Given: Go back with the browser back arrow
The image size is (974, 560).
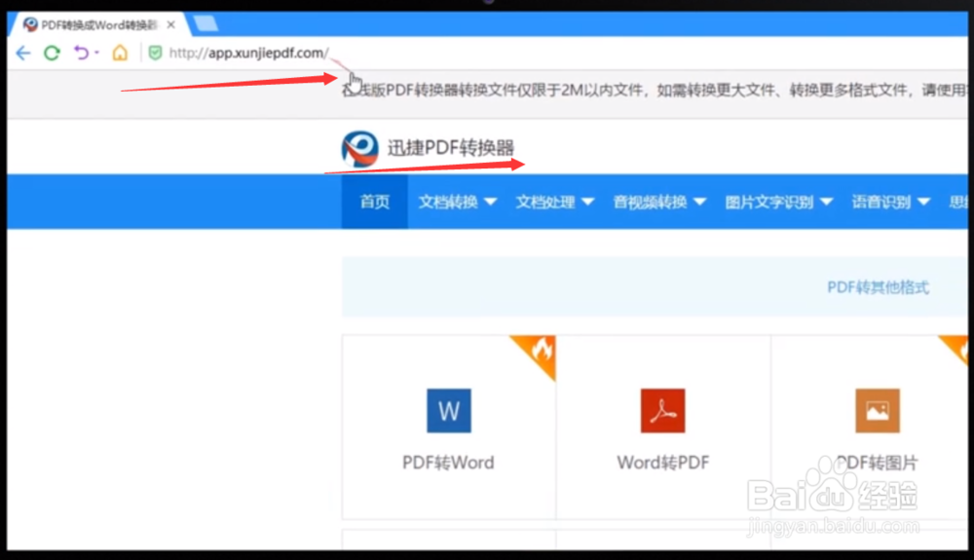Looking at the screenshot, I should click(23, 54).
